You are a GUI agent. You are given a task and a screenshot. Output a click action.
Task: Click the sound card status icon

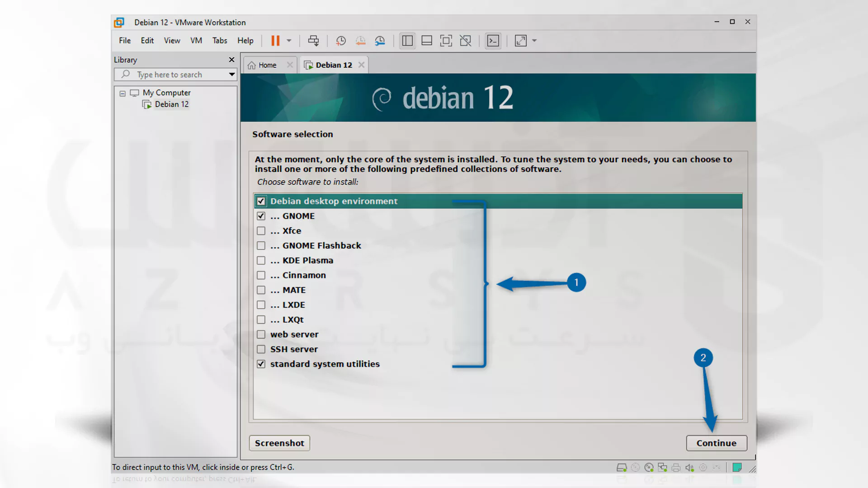click(x=689, y=468)
